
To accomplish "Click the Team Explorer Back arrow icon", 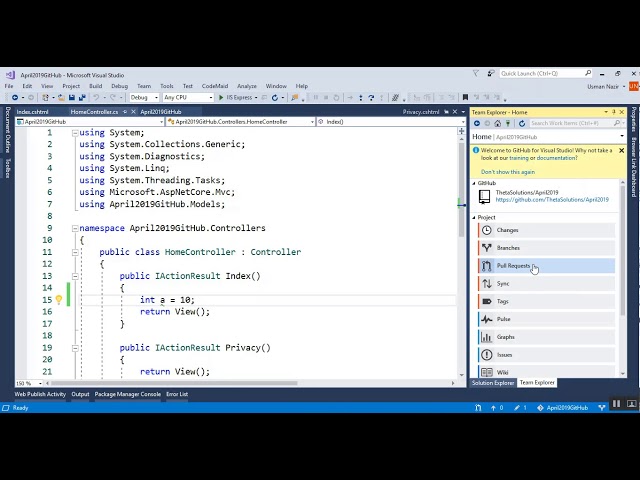I will point(477,123).
